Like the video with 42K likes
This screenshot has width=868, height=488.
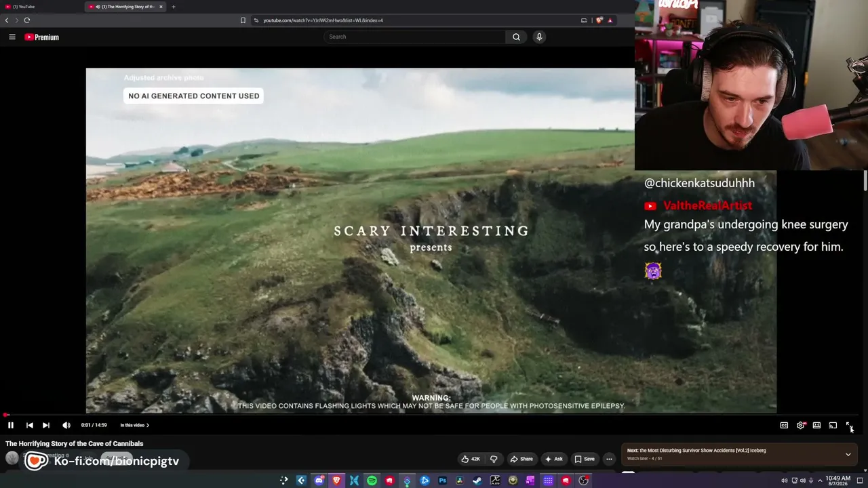coord(471,459)
